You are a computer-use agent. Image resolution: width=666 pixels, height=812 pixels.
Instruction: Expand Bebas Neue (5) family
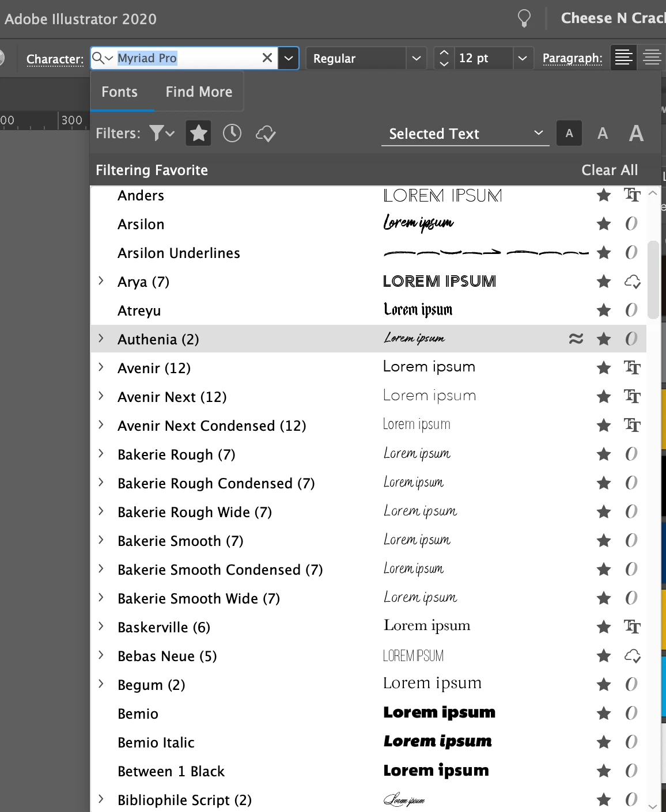pos(101,655)
